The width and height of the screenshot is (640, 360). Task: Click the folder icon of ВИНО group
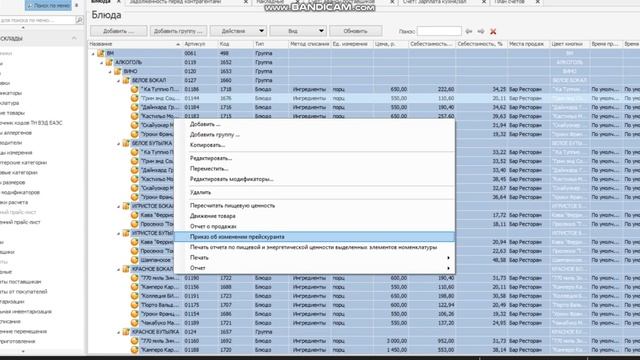click(118, 71)
